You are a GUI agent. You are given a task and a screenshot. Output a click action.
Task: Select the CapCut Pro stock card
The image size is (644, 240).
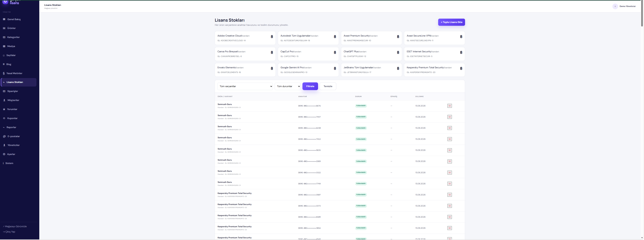pos(308,54)
